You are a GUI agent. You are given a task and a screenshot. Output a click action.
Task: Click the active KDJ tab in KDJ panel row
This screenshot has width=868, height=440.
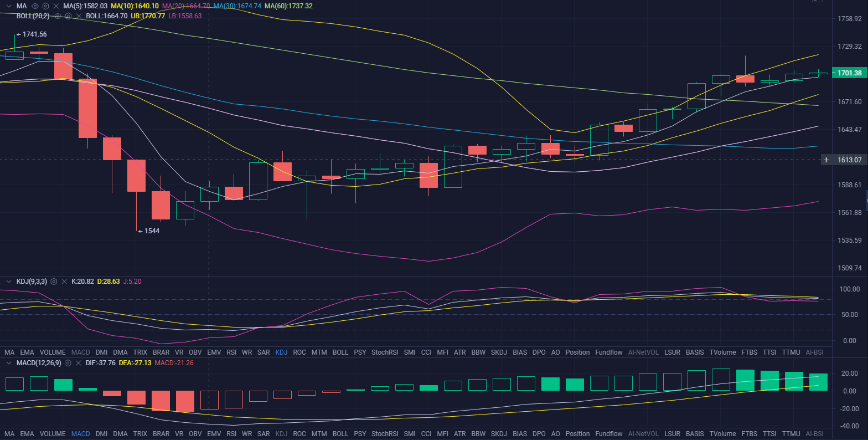click(x=281, y=352)
